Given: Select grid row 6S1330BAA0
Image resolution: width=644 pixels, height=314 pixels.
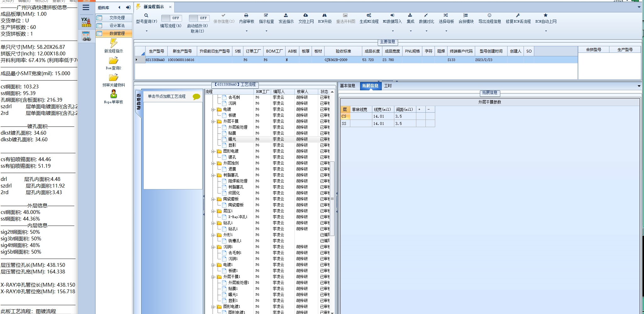Looking at the screenshot, I should pyautogui.click(x=356, y=60).
